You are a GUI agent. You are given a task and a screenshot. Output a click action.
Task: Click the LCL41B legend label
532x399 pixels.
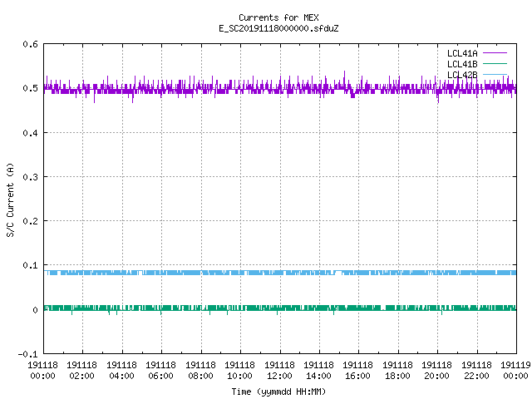[462, 64]
